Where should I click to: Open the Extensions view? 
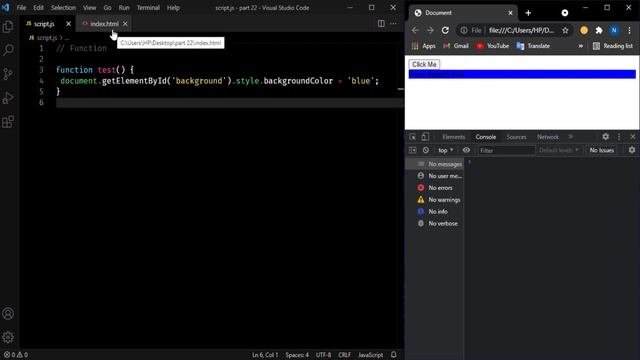pyautogui.click(x=8, y=122)
